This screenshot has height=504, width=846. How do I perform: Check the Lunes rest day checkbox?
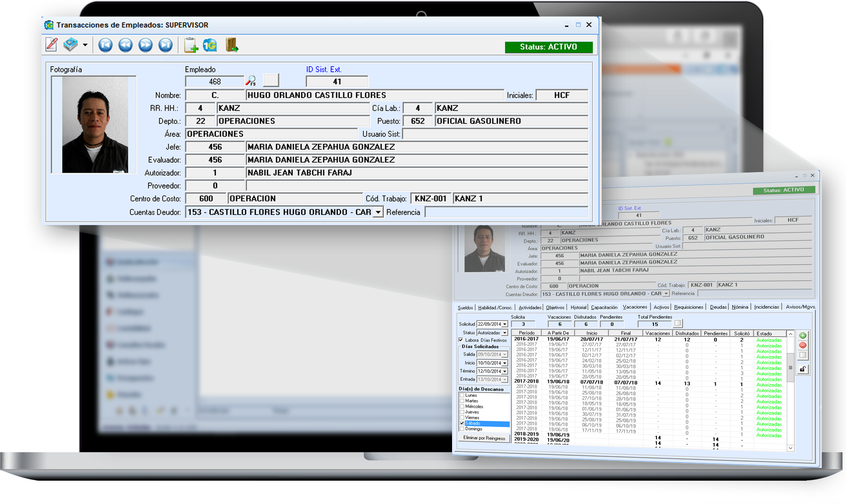point(462,395)
